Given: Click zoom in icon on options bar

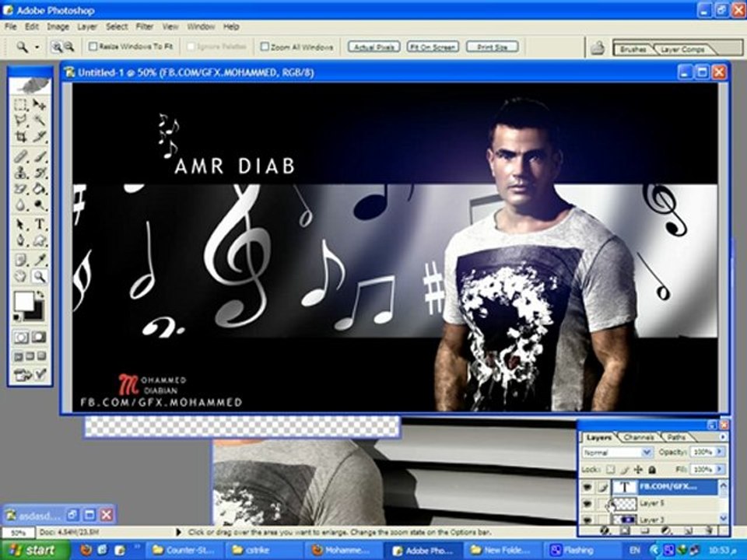Looking at the screenshot, I should (57, 47).
